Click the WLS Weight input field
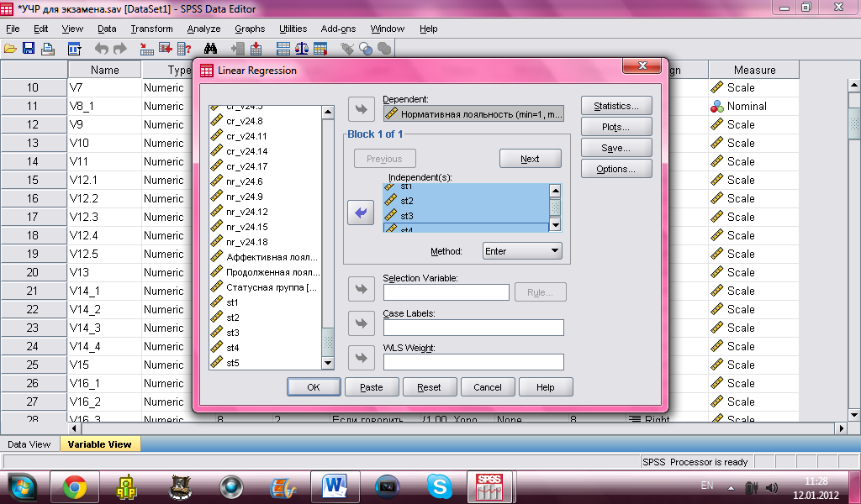 (x=473, y=362)
